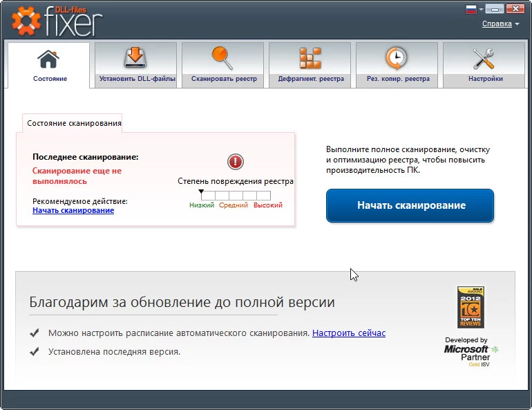This screenshot has width=532, height=410.
Task: Minimize the DLL-files Fixer window
Action: (x=494, y=10)
